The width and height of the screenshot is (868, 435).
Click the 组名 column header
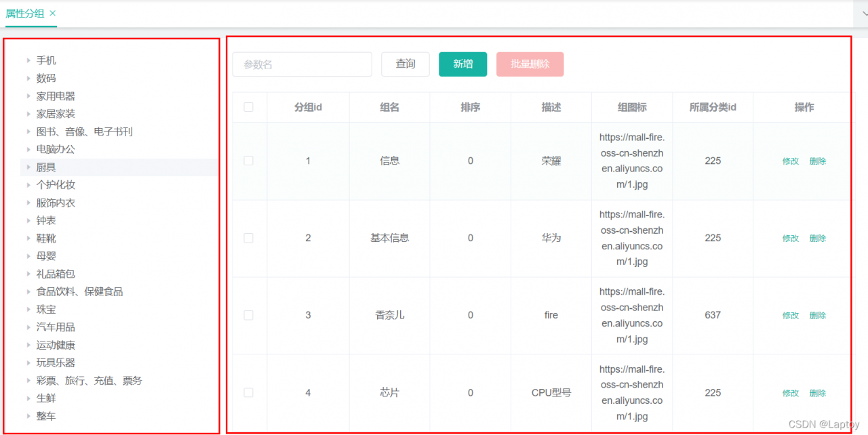click(x=390, y=107)
